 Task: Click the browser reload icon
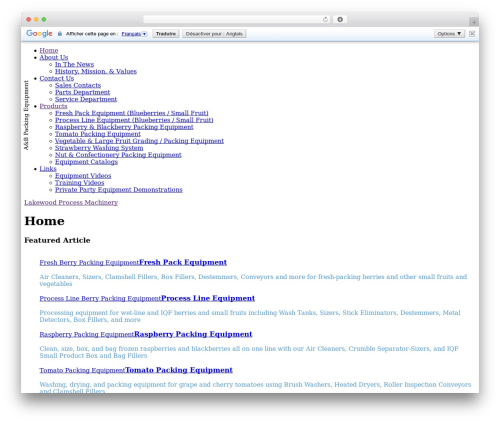(x=325, y=19)
